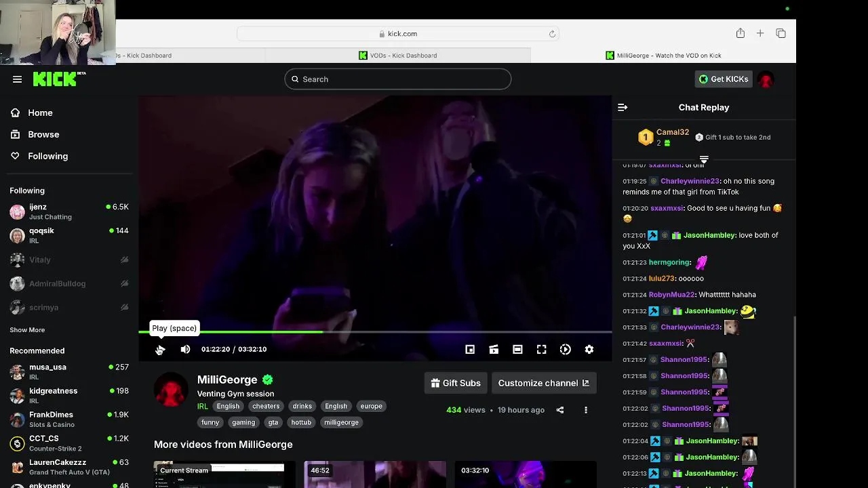Image resolution: width=868 pixels, height=488 pixels.
Task: Click the RobynMua22 username in chat
Action: 671,295
